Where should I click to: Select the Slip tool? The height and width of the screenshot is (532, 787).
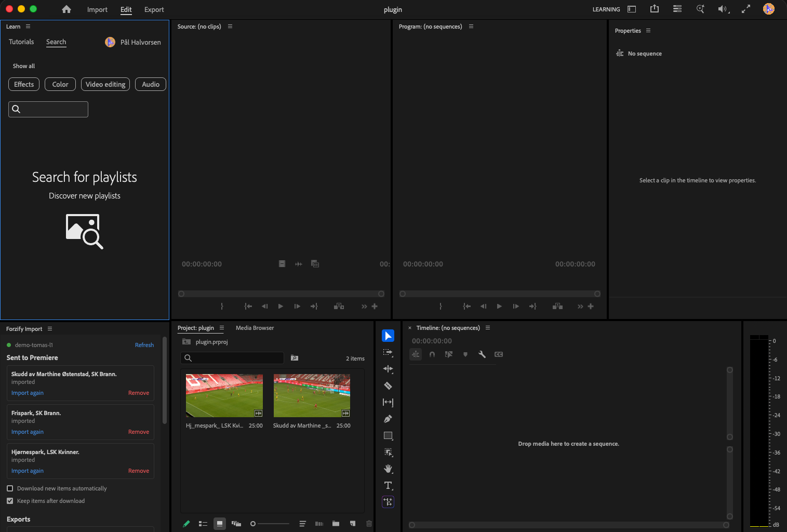(x=388, y=402)
